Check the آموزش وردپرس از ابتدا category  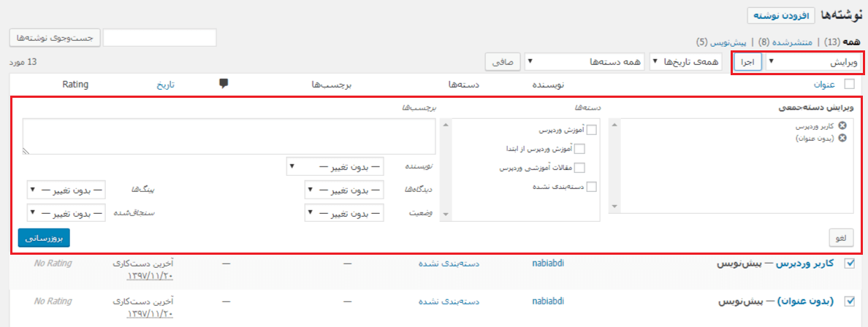coord(579,149)
